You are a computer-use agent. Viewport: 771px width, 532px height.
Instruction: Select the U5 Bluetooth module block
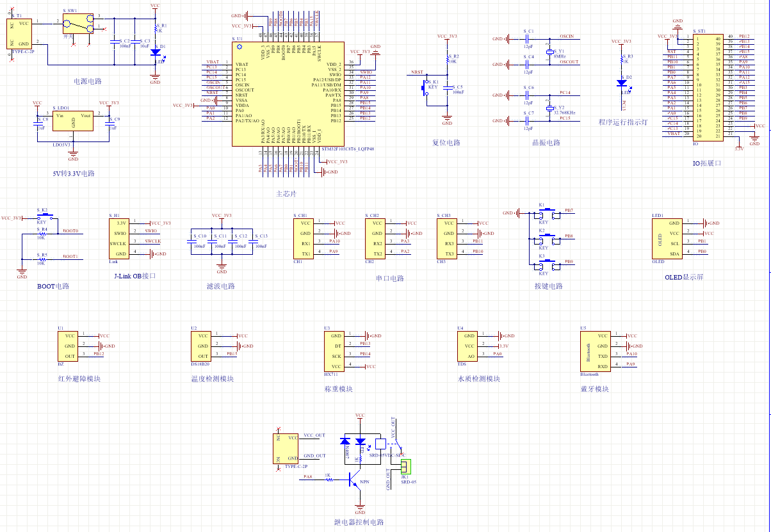pyautogui.click(x=596, y=351)
